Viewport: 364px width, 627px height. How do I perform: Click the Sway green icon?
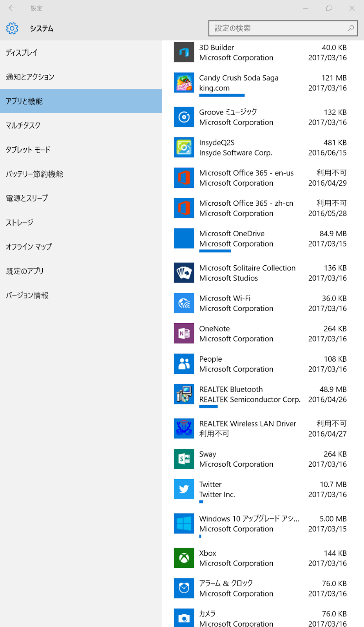tap(184, 459)
